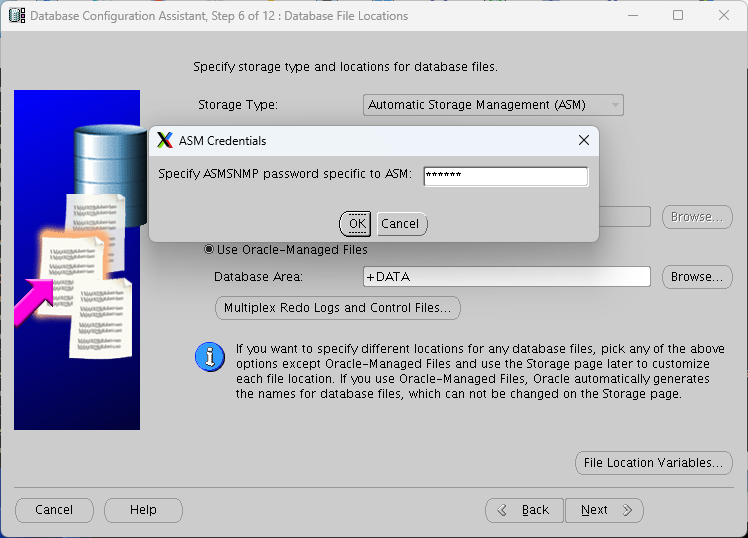The image size is (748, 538).
Task: Open Multiplex Redo Logs and Control Files
Action: (x=338, y=308)
